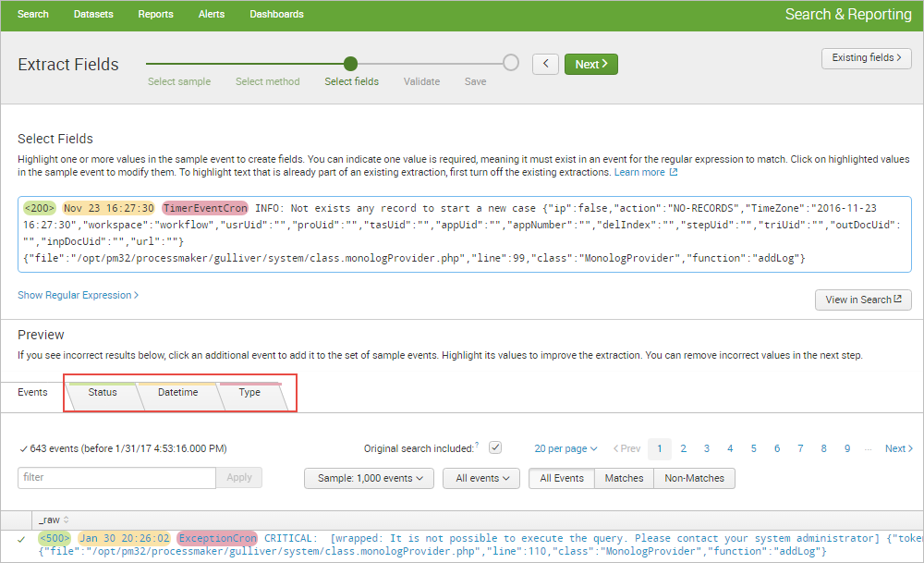
Task: Click the green Next step button
Action: [x=590, y=64]
